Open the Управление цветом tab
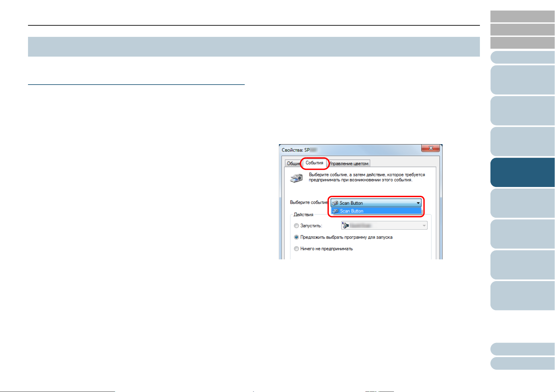The image size is (555, 392). pos(349,164)
